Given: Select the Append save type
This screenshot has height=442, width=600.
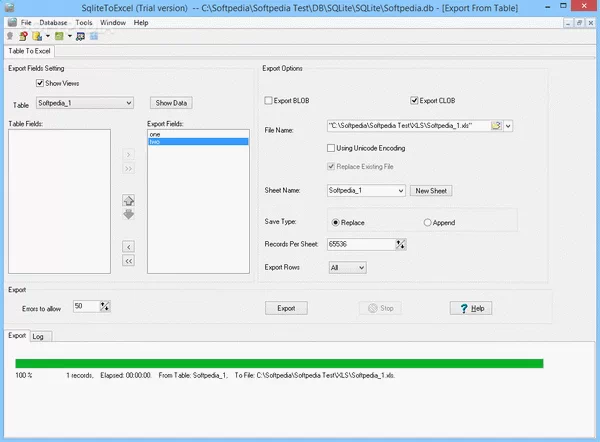Looking at the screenshot, I should point(428,222).
